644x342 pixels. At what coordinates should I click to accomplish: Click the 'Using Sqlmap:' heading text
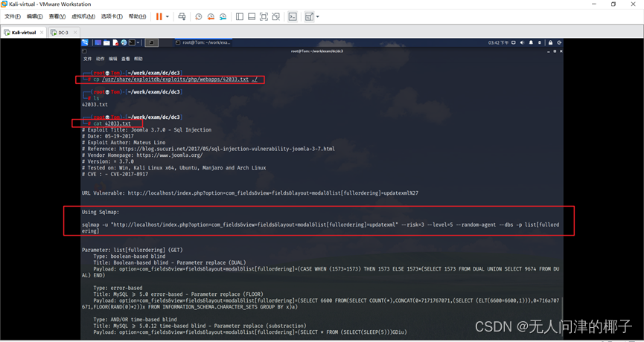[x=100, y=213]
